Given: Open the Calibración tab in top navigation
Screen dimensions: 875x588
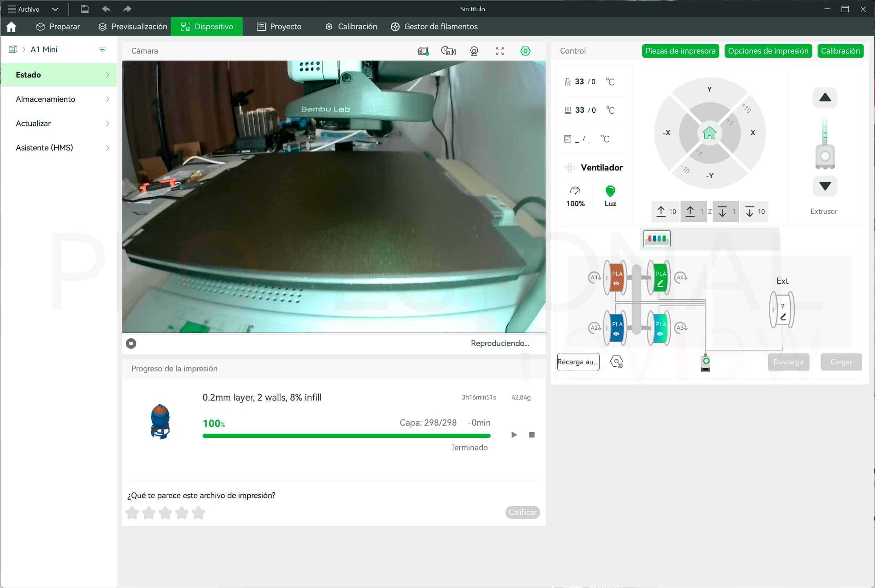Looking at the screenshot, I should pos(351,27).
